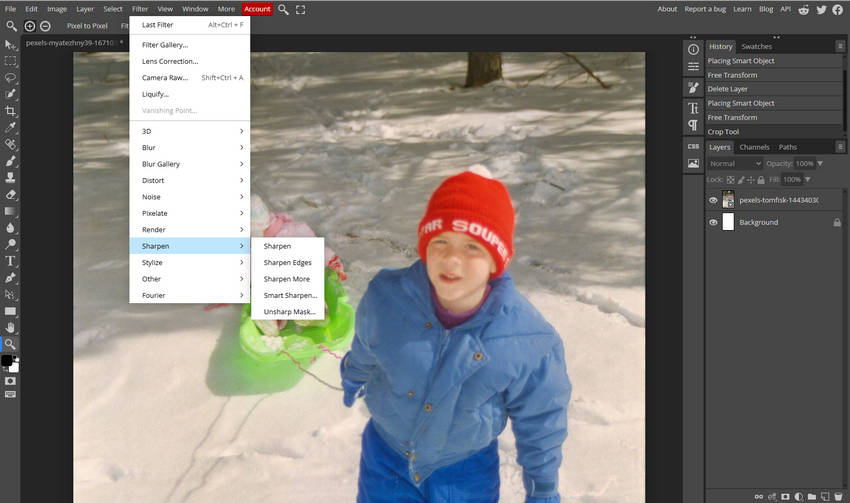Viewport: 850px width, 503px height.
Task: Select the Gradient tool
Action: point(10,211)
